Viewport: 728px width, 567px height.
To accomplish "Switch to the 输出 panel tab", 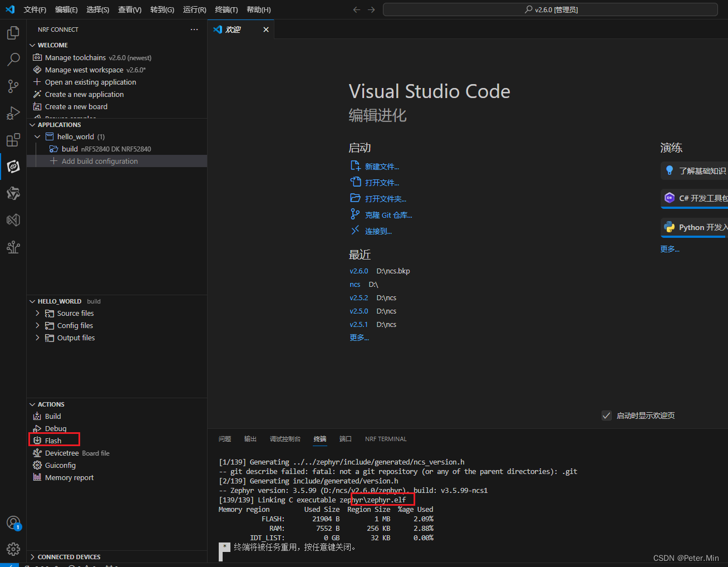I will [250, 439].
